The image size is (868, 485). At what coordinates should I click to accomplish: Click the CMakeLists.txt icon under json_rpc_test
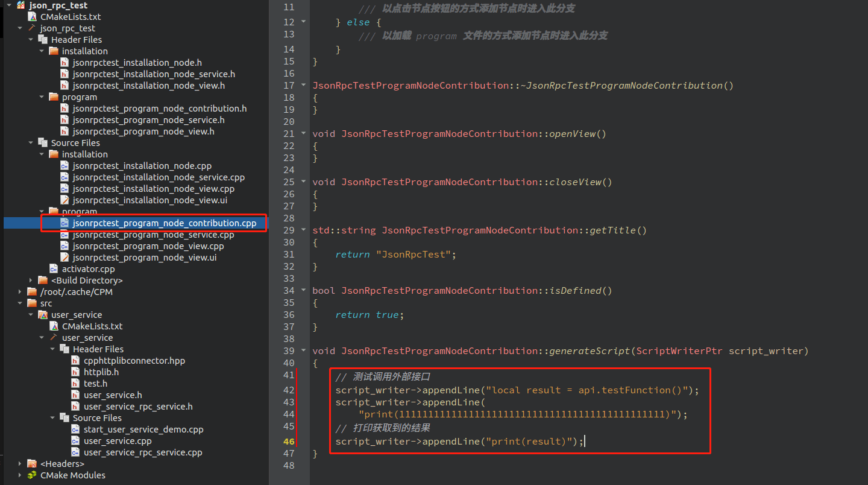pyautogui.click(x=32, y=17)
